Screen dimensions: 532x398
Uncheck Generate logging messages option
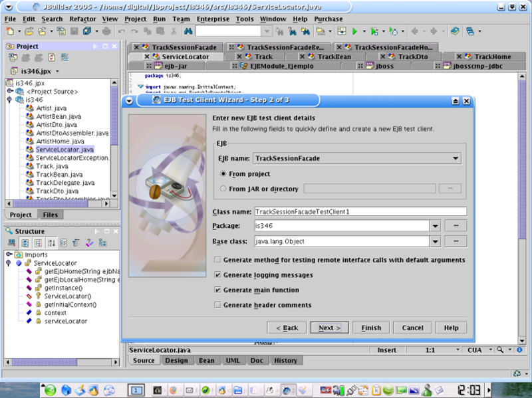[218, 275]
